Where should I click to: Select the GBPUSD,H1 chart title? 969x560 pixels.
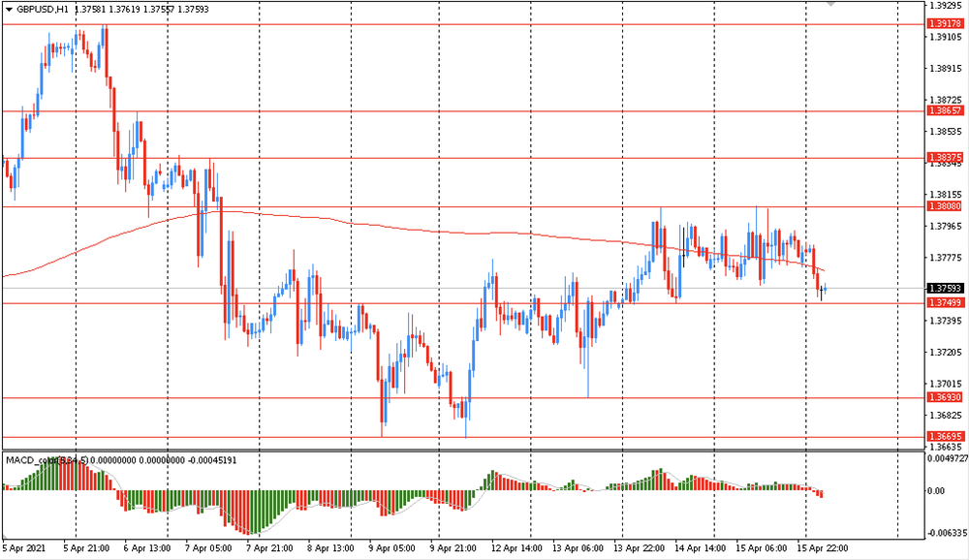(43, 10)
